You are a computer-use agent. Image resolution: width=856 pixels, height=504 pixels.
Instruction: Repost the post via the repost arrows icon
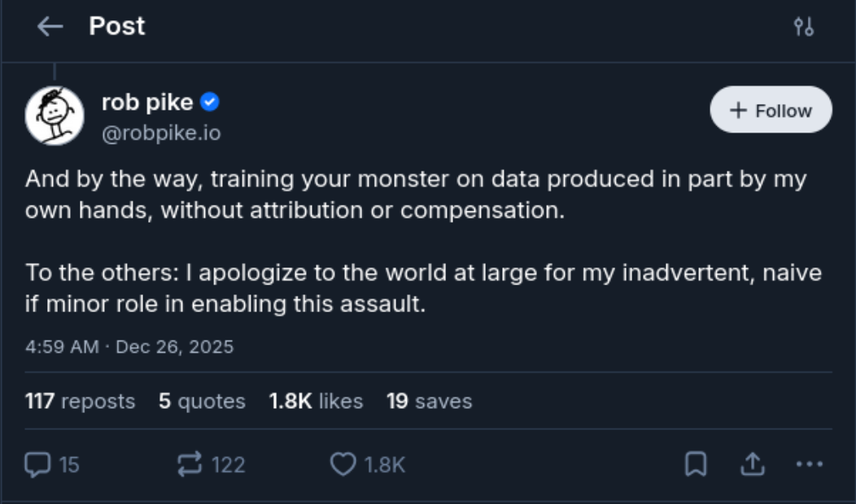191,462
